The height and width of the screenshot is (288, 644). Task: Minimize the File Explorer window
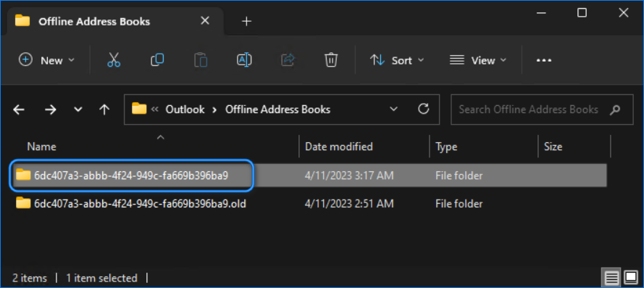542,13
